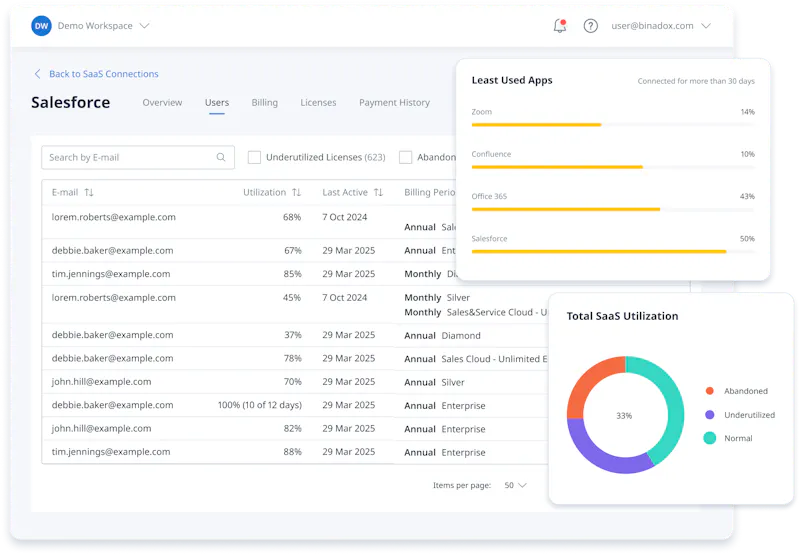Click the Confluence usage bar
Screen dimensions: 800x555
613,167
